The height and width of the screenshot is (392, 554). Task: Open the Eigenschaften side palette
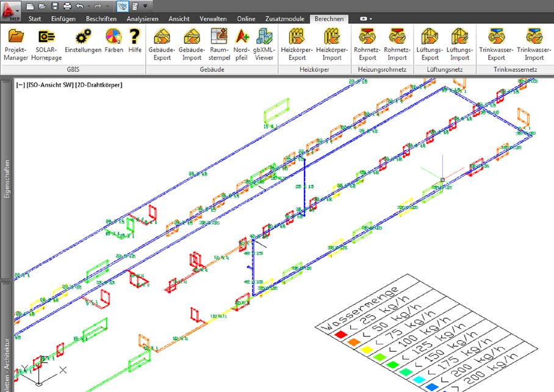coord(7,179)
